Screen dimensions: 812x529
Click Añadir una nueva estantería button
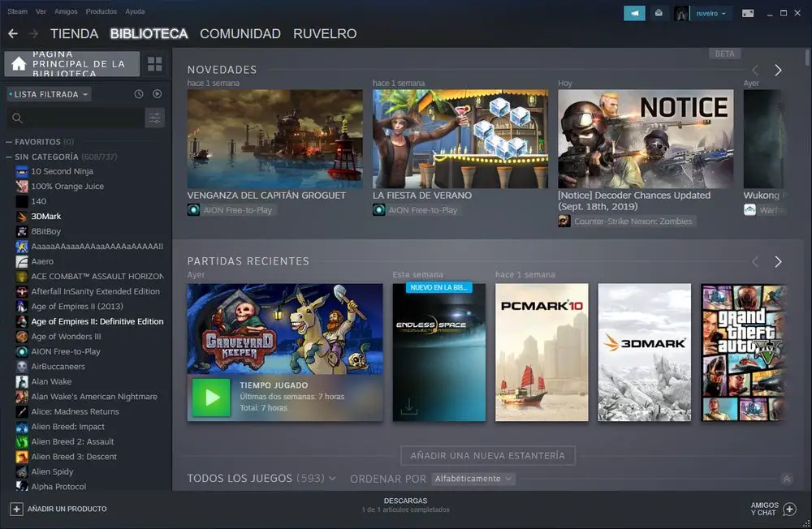click(x=488, y=455)
